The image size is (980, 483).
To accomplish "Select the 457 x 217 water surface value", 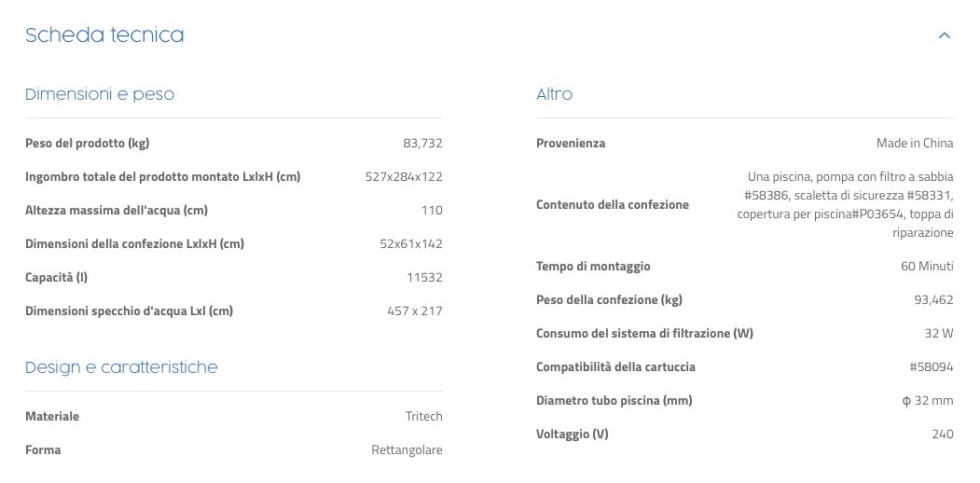I will (415, 310).
